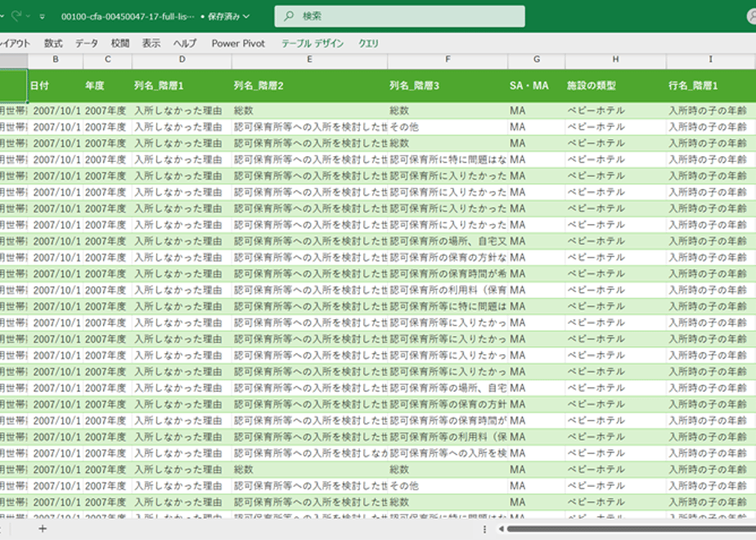
Task: Select the cell 認可保育所等の場所、自宅
Action: pyautogui.click(x=448, y=388)
